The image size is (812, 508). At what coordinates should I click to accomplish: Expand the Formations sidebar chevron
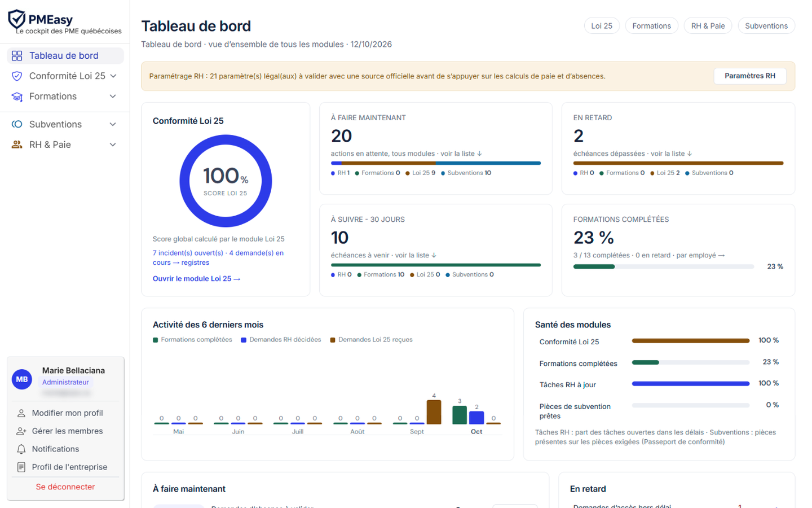click(x=113, y=97)
